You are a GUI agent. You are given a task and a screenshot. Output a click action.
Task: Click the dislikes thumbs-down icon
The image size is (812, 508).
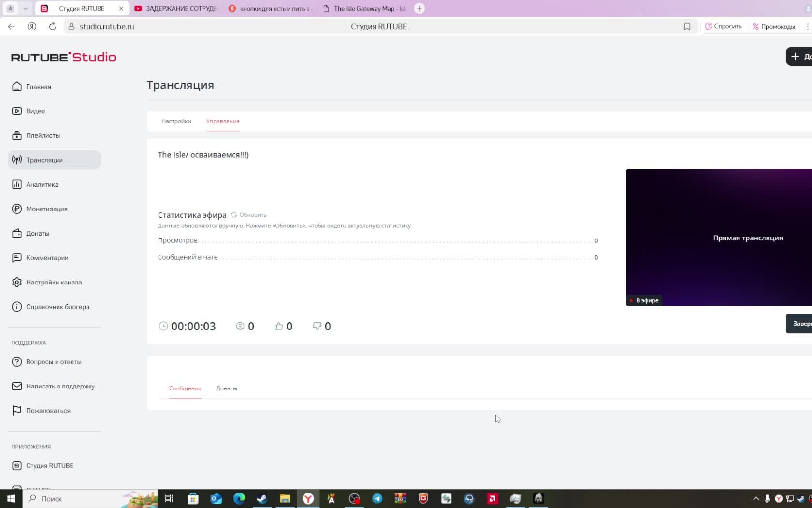(x=317, y=326)
